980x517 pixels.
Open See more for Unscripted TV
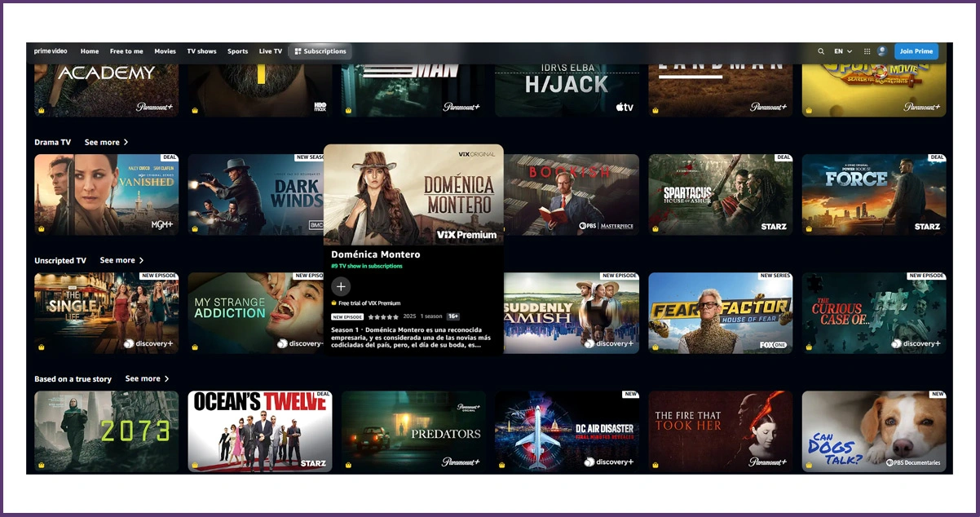121,260
